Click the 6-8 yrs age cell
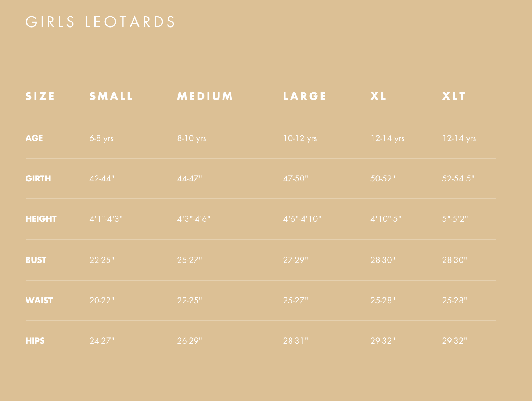Viewport: 532px width, 401px height. coord(101,138)
